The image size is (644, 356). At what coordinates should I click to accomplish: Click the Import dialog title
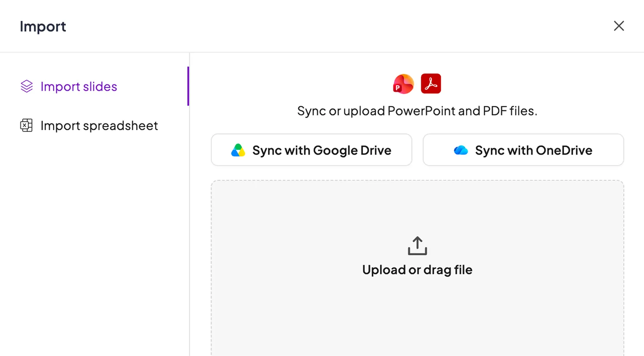point(43,26)
